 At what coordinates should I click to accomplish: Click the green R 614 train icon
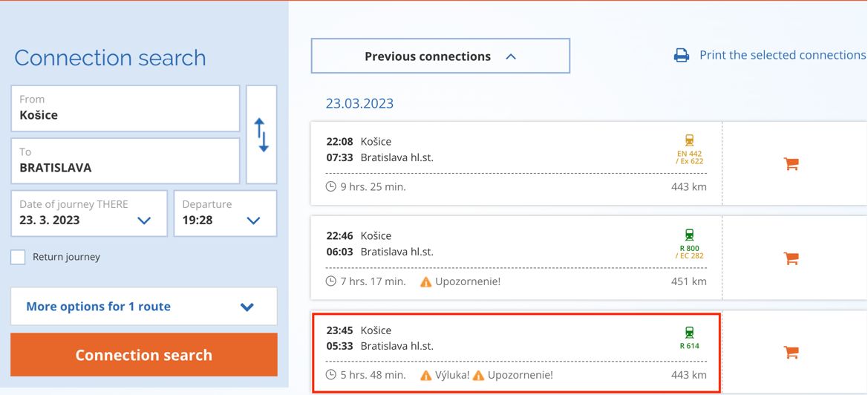tap(689, 333)
